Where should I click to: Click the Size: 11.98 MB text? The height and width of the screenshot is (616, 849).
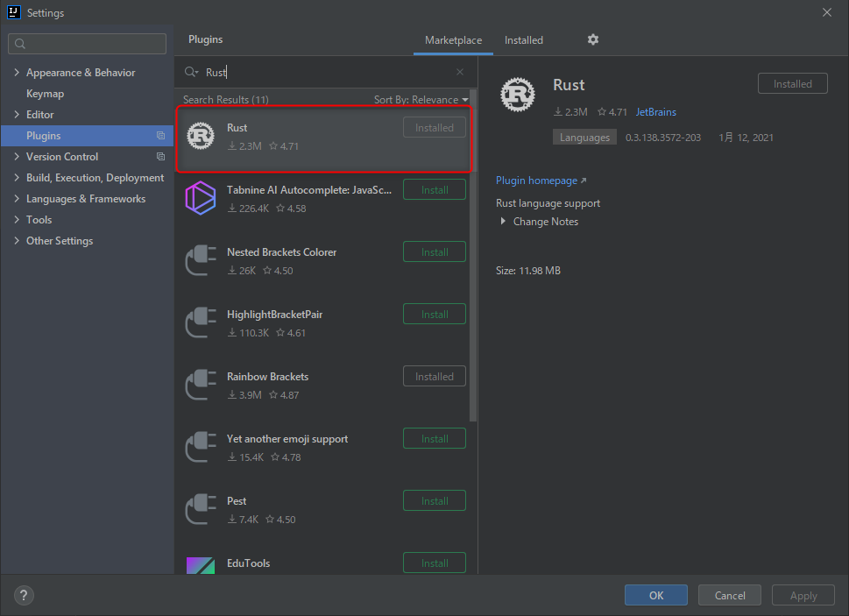point(528,271)
